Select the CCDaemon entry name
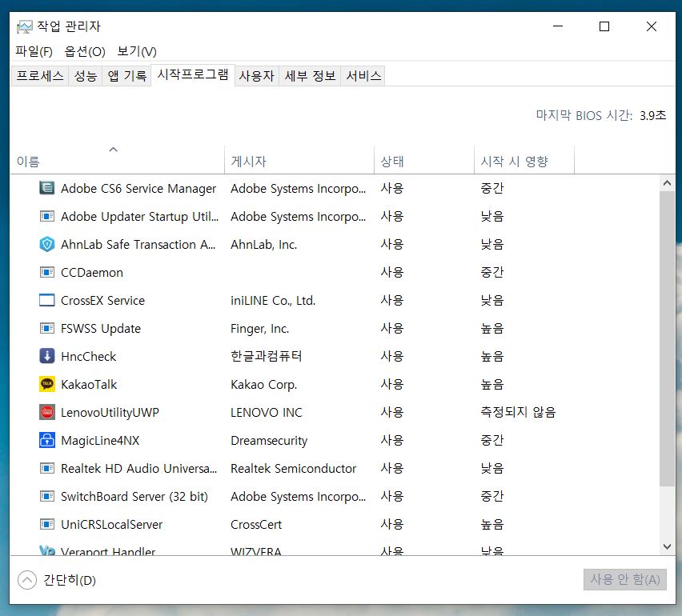Viewport: 682px width, 616px height. [x=92, y=273]
